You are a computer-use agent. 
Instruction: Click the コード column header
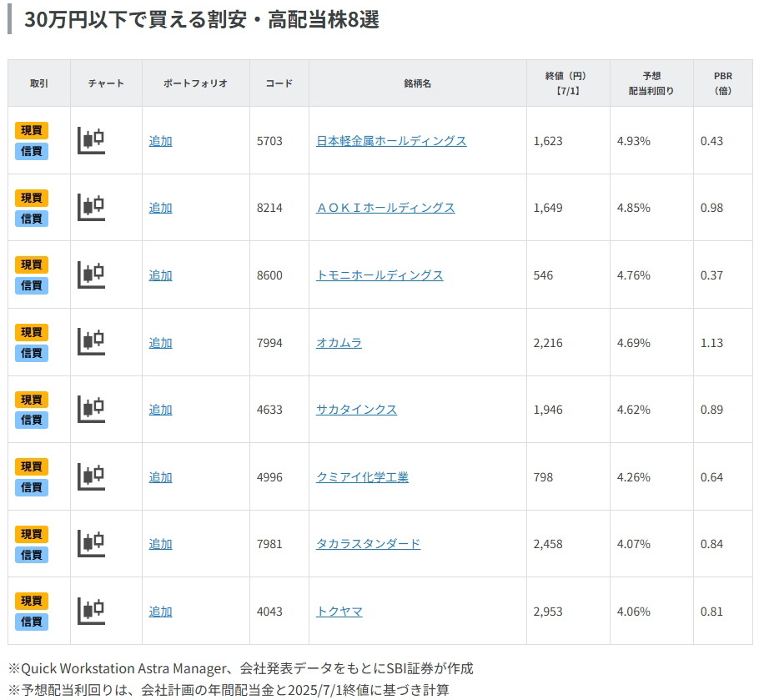pyautogui.click(x=279, y=83)
